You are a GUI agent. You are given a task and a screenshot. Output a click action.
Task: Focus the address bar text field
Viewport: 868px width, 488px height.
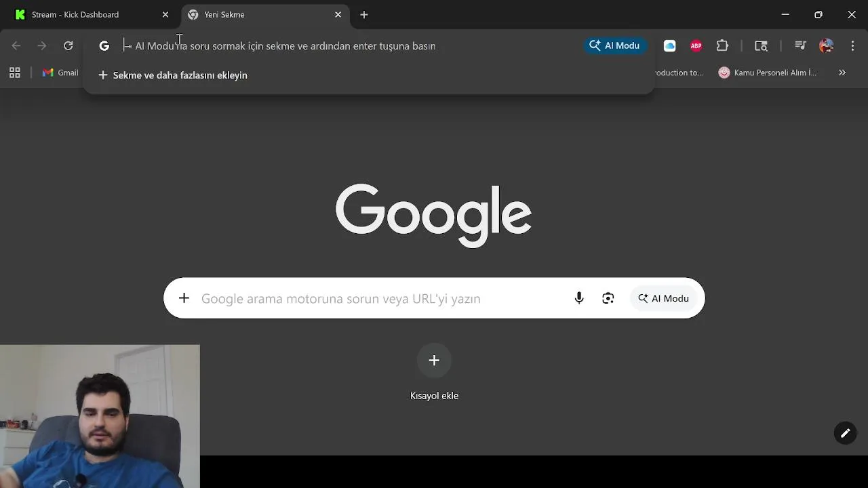[x=349, y=45]
